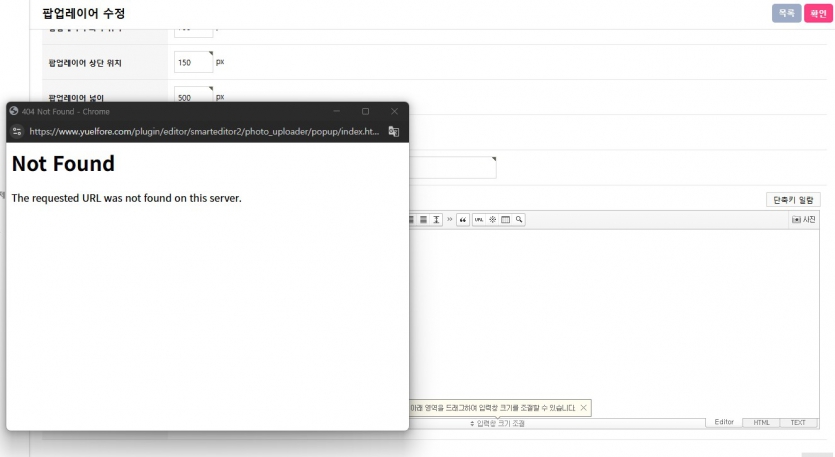Select the Editor mode tab
835x457 pixels.
pos(724,423)
